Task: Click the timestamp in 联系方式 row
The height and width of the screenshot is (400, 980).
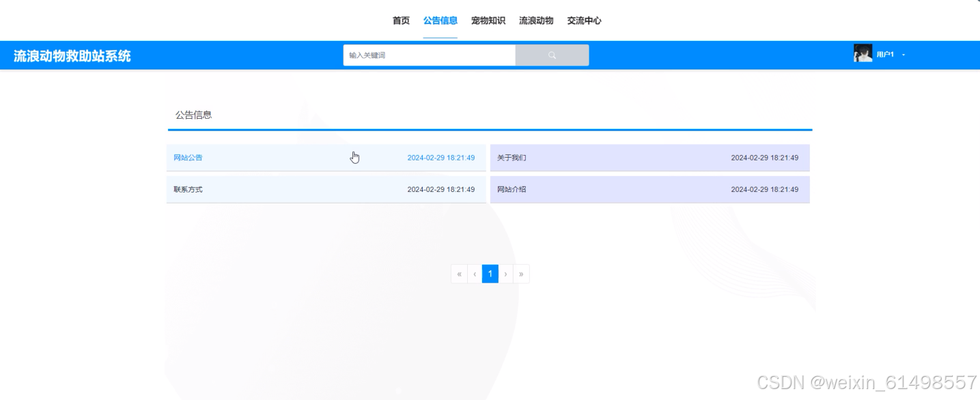Action: point(441,190)
